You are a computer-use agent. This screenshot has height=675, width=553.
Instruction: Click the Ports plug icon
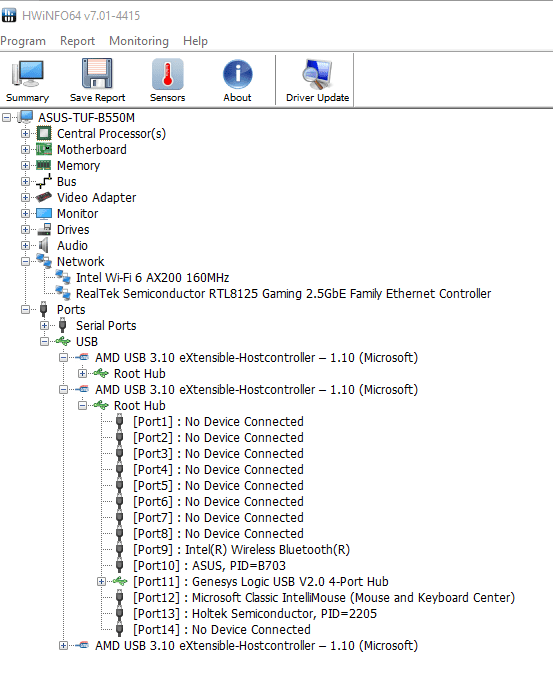point(43,309)
